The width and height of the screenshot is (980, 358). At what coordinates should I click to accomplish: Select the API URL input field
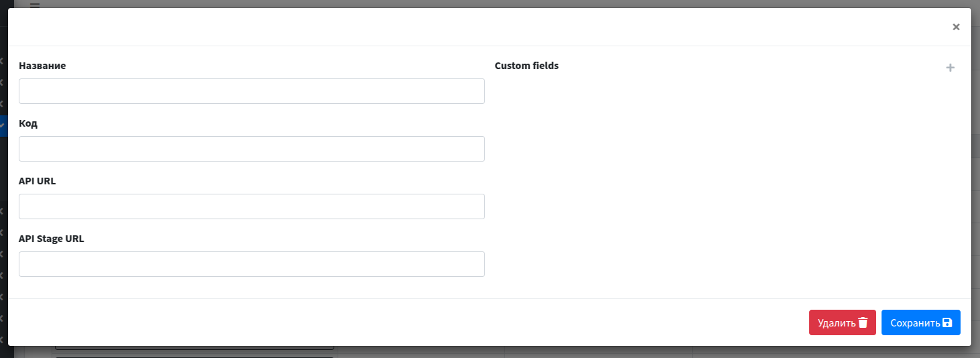[251, 206]
